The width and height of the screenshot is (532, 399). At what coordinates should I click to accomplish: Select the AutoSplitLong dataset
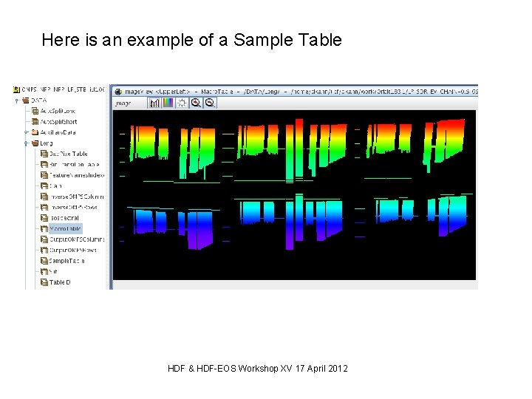pyautogui.click(x=58, y=111)
